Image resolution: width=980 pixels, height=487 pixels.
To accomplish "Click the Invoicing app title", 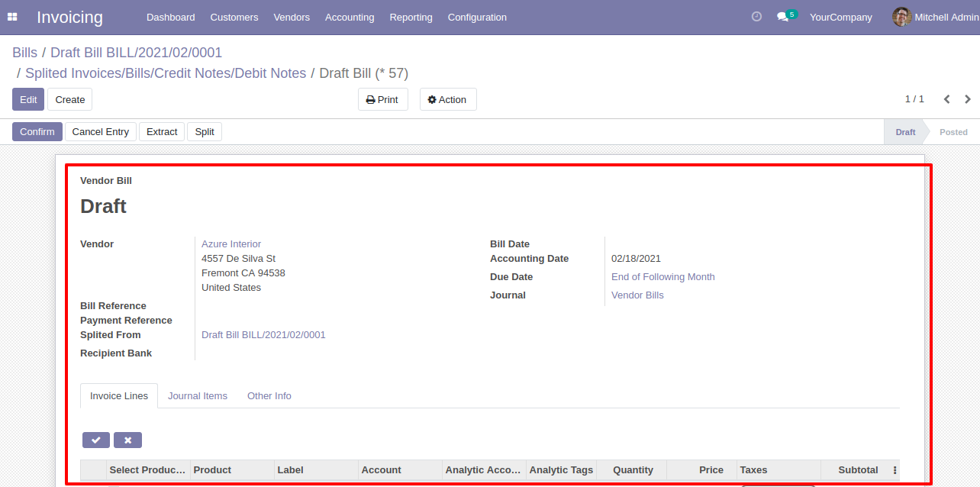I will tap(69, 17).
